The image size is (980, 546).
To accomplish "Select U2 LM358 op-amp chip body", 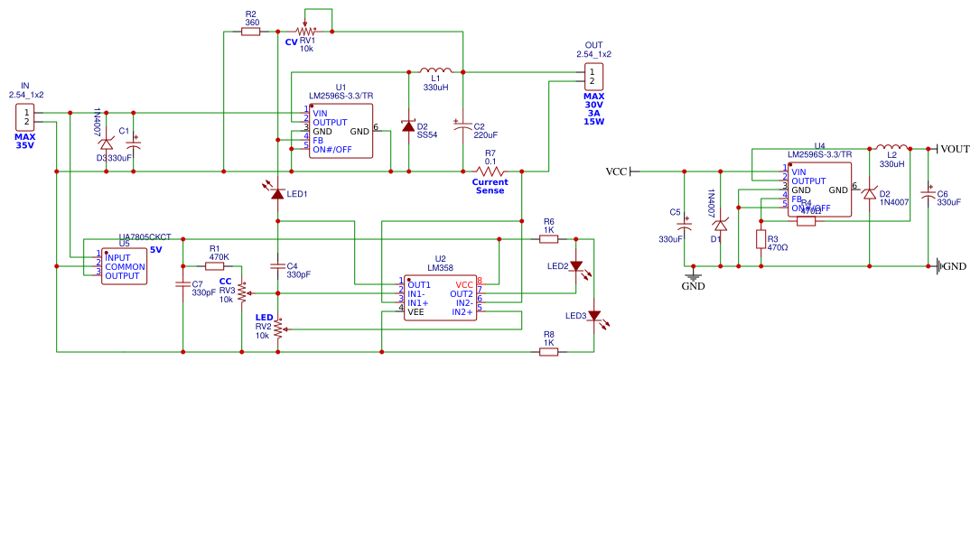I will click(440, 298).
